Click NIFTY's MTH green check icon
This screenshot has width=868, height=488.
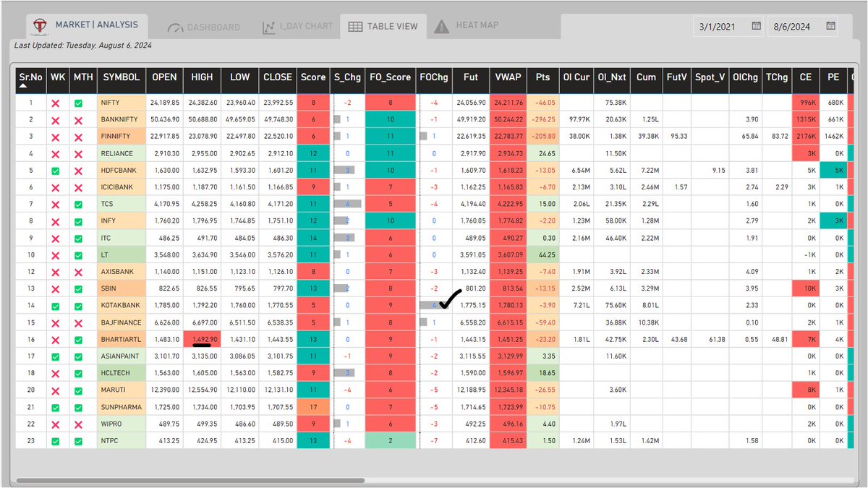tap(78, 103)
